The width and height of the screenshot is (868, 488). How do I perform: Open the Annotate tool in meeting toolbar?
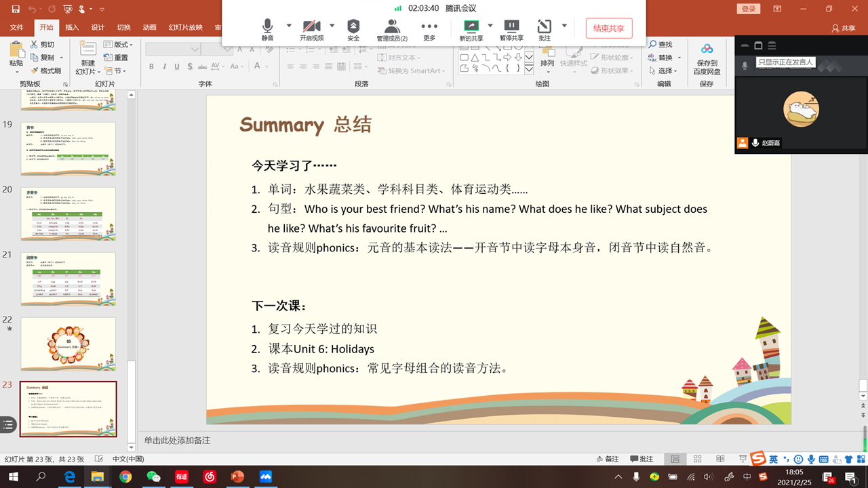tap(545, 28)
